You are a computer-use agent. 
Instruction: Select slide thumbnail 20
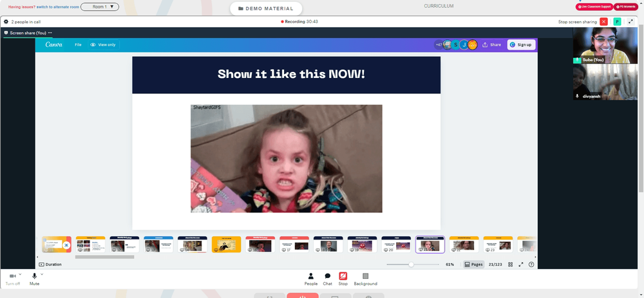(396, 244)
